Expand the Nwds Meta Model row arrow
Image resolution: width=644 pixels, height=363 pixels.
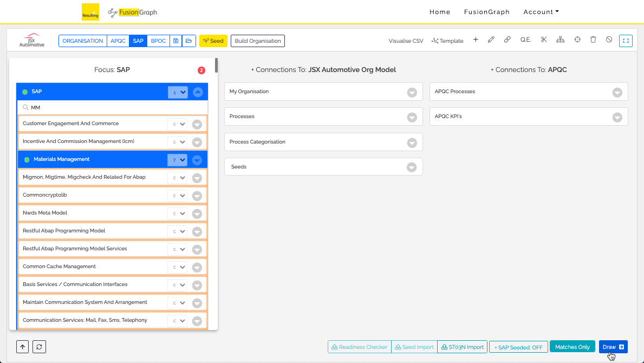(197, 213)
